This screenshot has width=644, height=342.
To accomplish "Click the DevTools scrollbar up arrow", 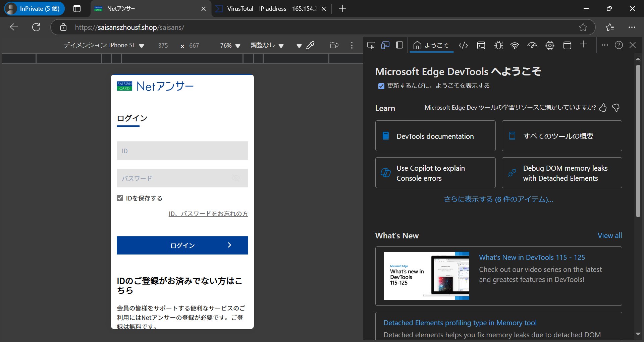I will tap(638, 59).
